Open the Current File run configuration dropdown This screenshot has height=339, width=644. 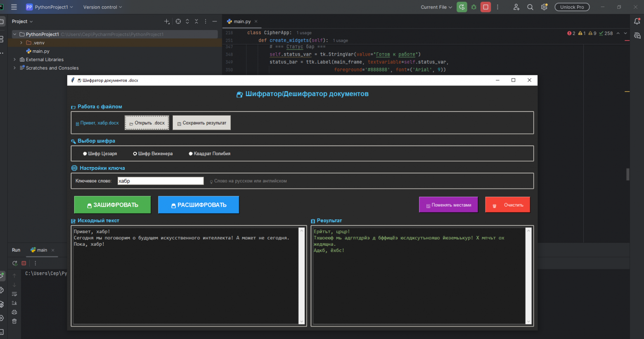click(x=436, y=7)
